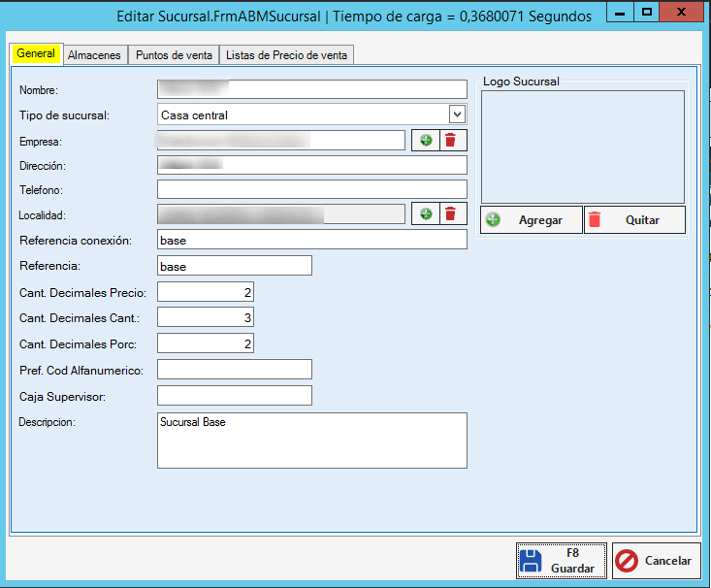The width and height of the screenshot is (711, 588).
Task: Click the Descripcion text area
Action: tap(311, 441)
